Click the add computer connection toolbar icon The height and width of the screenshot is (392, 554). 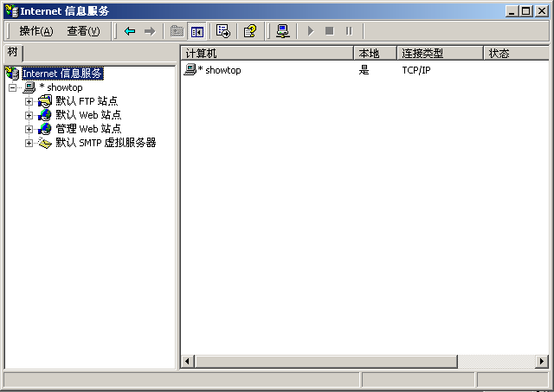pos(282,31)
